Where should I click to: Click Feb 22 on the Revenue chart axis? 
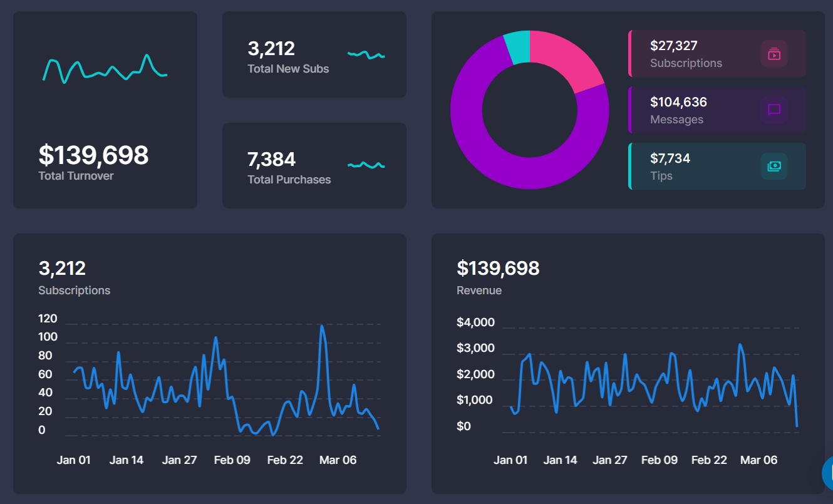[x=710, y=460]
